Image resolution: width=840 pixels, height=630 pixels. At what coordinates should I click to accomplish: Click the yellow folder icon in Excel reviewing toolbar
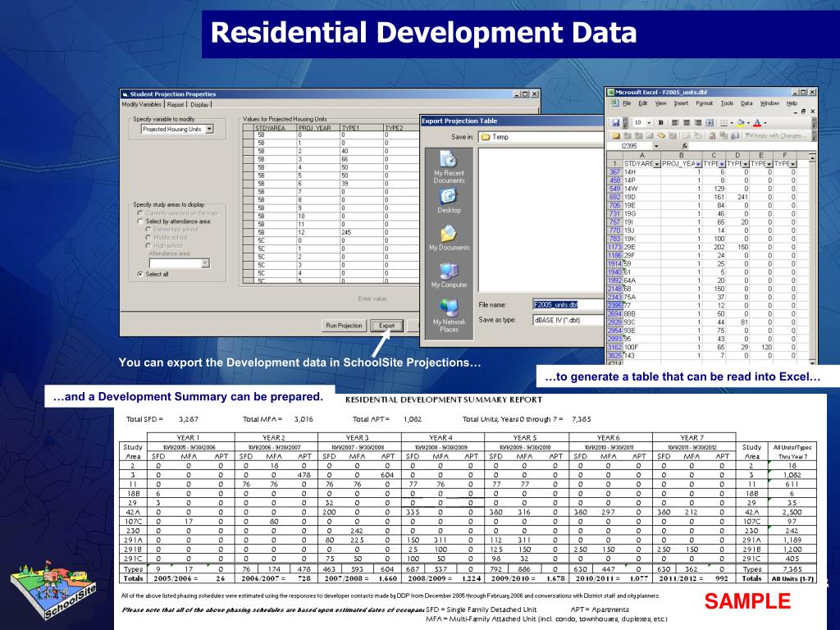pos(615,135)
